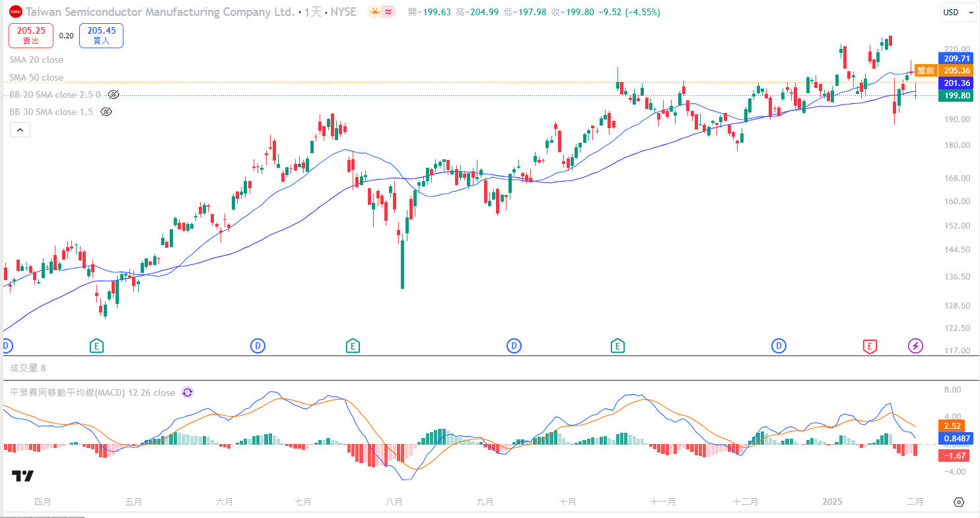Click the 8.00 MACD axis value
Viewport: 980px width, 518px height.
tap(952, 390)
